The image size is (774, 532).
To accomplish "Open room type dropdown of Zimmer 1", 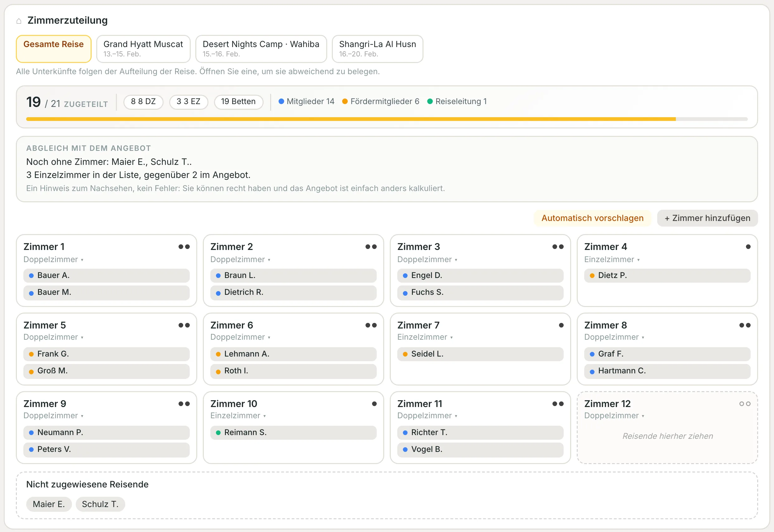I will (53, 259).
